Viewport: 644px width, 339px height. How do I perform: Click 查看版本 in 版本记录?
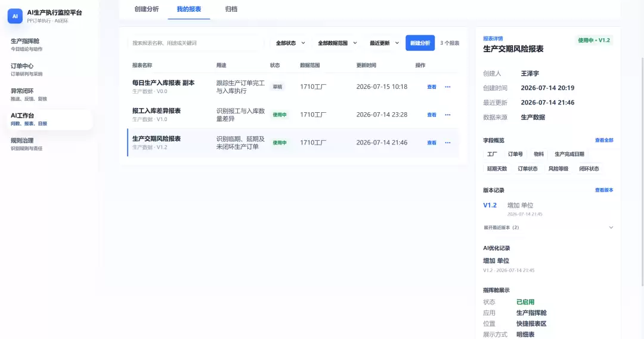tap(603, 190)
